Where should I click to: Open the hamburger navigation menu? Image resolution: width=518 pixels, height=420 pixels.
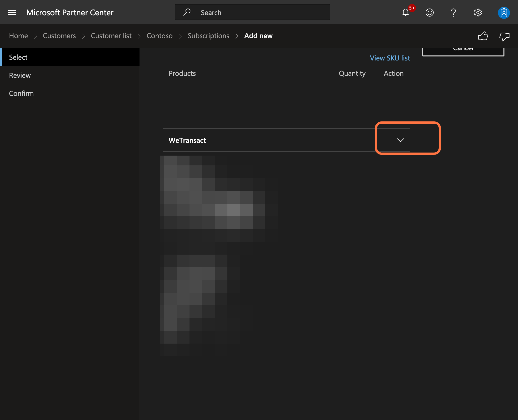(12, 13)
